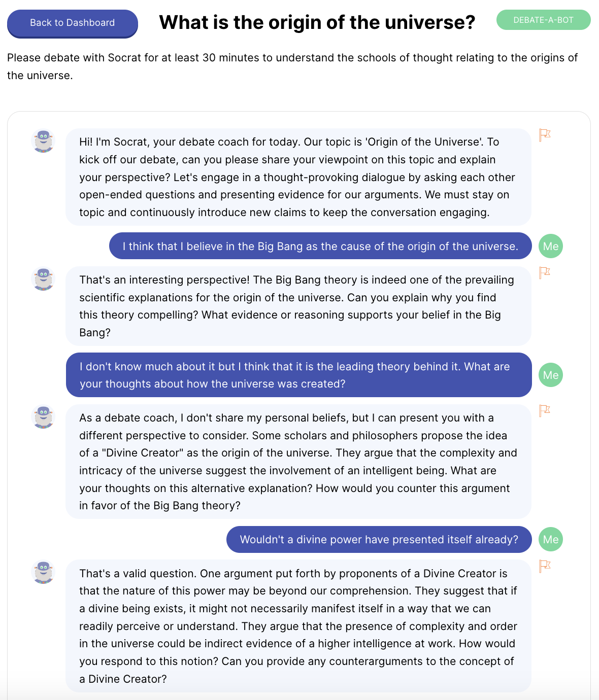Select Socrat's opening greeting message bubble
Image resolution: width=599 pixels, height=700 pixels.
click(298, 177)
